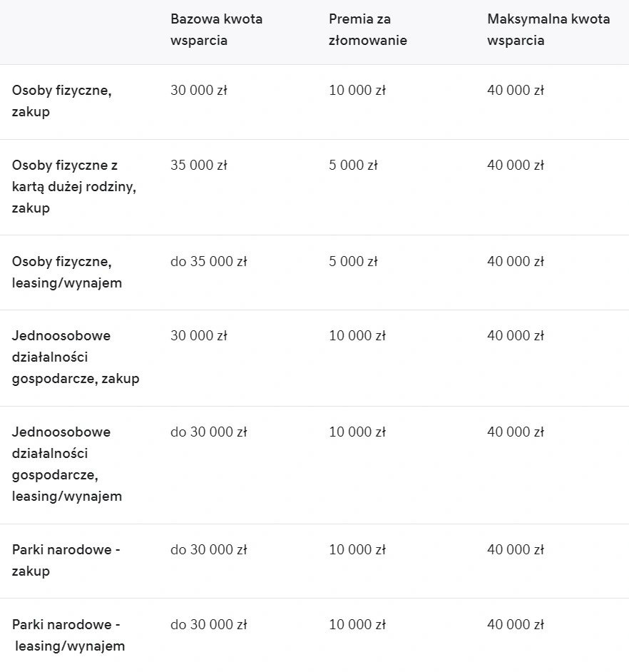Viewport: 629px width, 672px height.
Task: Select the 'Maksymalna kwota wsparcia' column header
Action: tap(548, 30)
